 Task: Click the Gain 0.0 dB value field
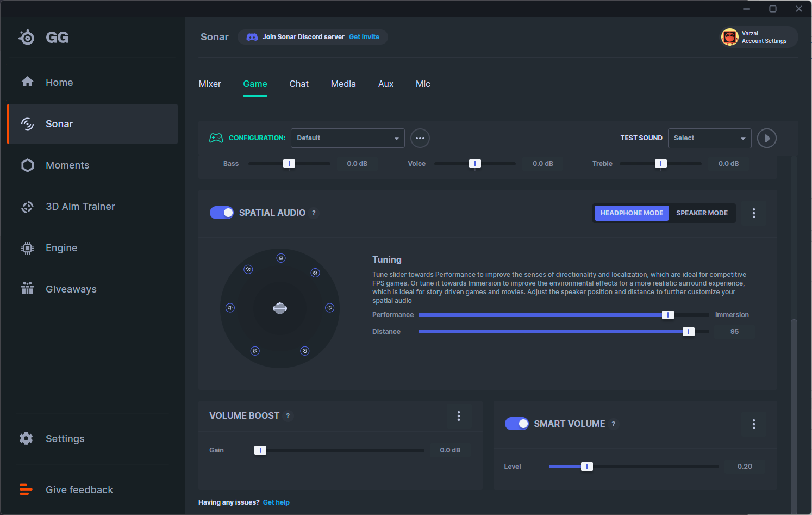450,450
